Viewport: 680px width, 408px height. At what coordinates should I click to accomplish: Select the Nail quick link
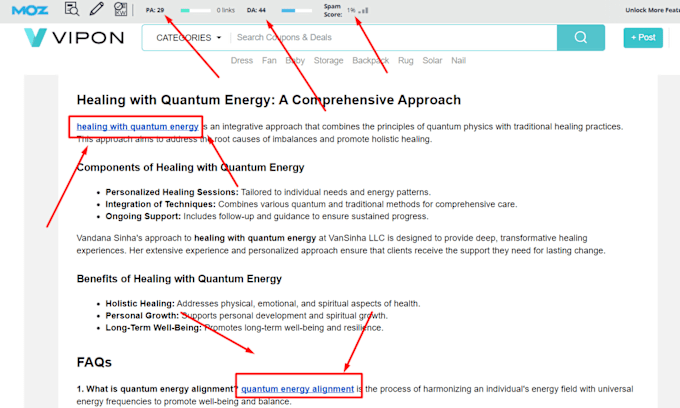pos(458,60)
